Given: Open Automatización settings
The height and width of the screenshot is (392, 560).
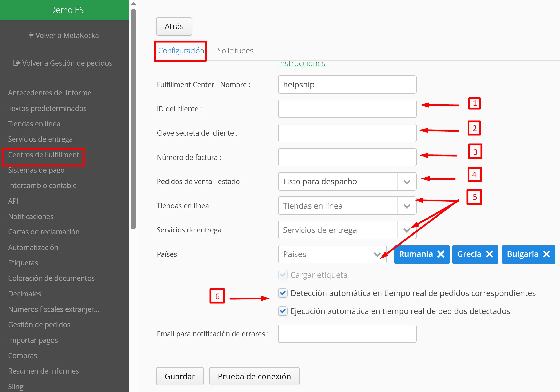Looking at the screenshot, I should 33,247.
